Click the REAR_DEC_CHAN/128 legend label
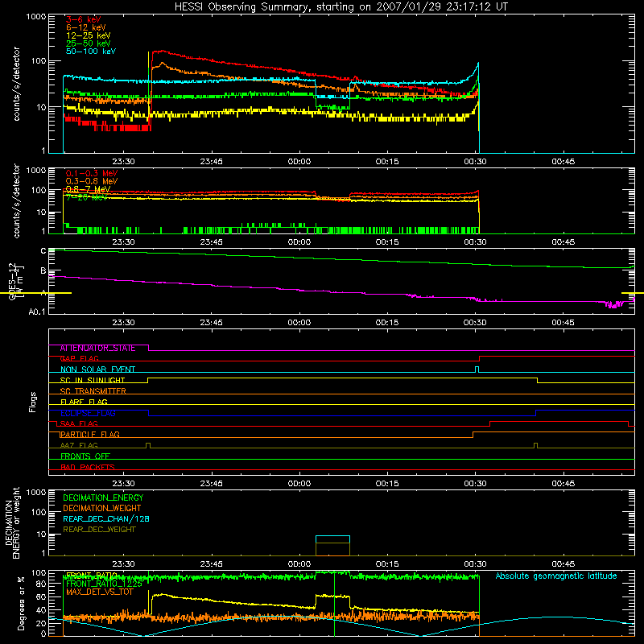The image size is (644, 644). click(x=106, y=518)
